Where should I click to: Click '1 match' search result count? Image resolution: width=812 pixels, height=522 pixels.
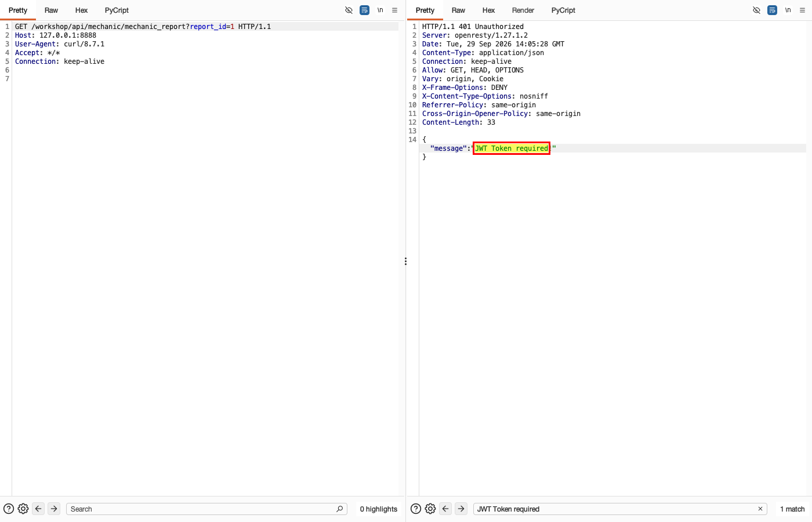(x=792, y=509)
